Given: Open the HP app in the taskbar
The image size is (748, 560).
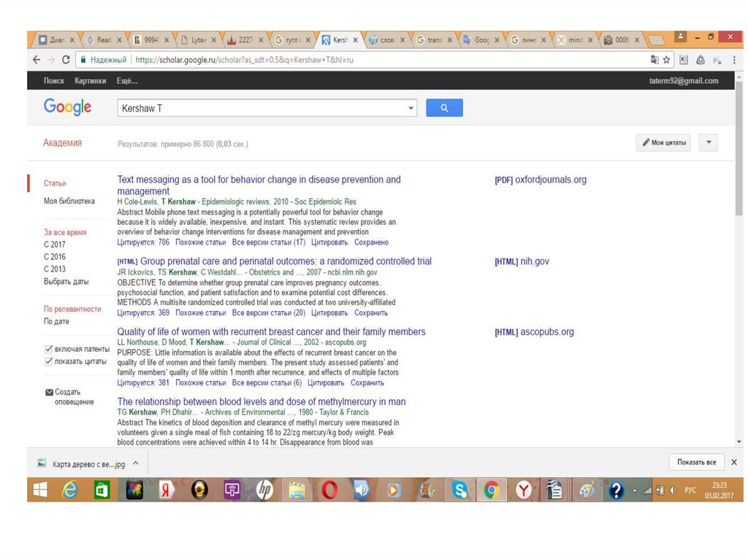Looking at the screenshot, I should coord(264,491).
